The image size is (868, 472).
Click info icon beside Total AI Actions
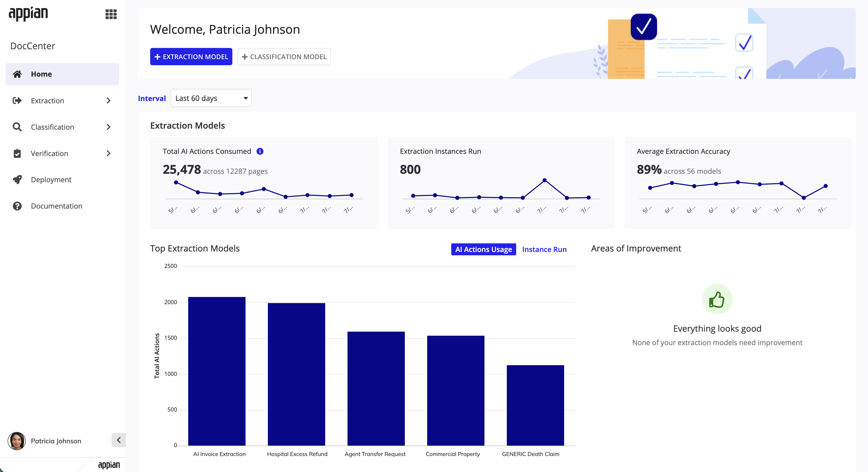click(260, 151)
